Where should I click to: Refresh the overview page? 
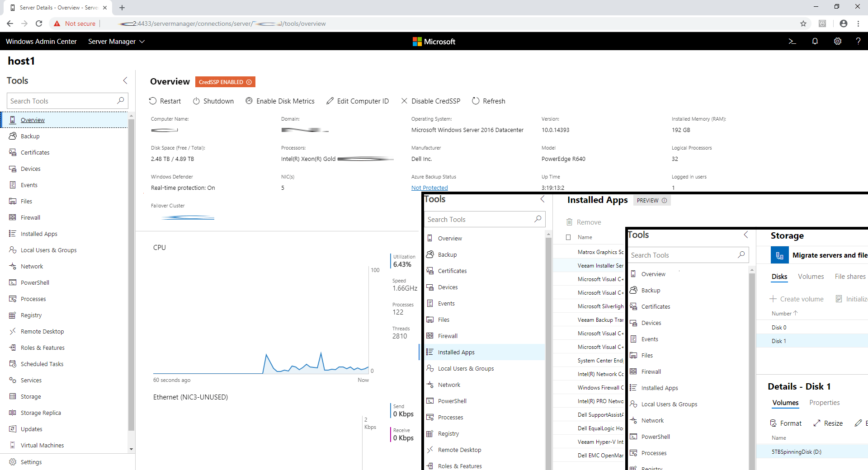488,101
